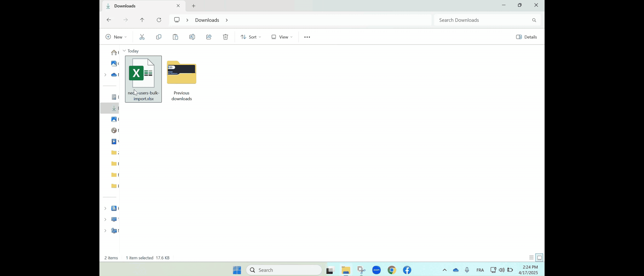Open the View dropdown menu

coord(282,37)
